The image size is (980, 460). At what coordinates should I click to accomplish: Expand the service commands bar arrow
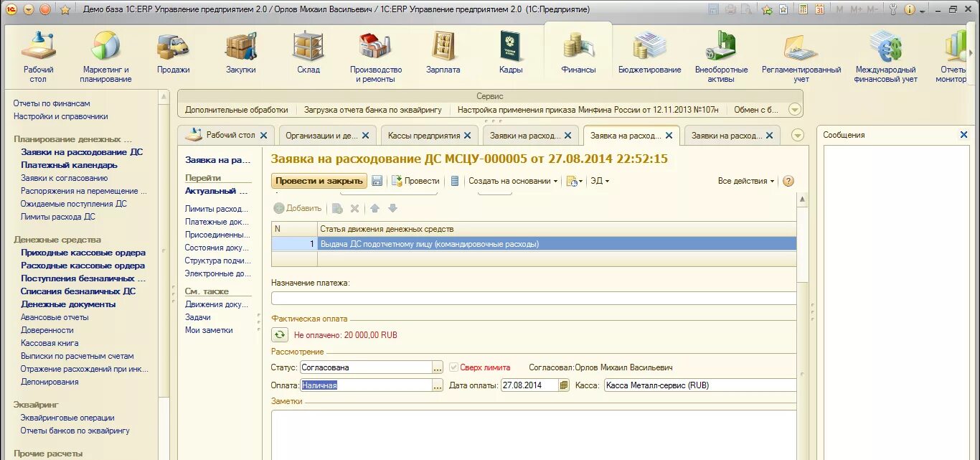pos(794,110)
